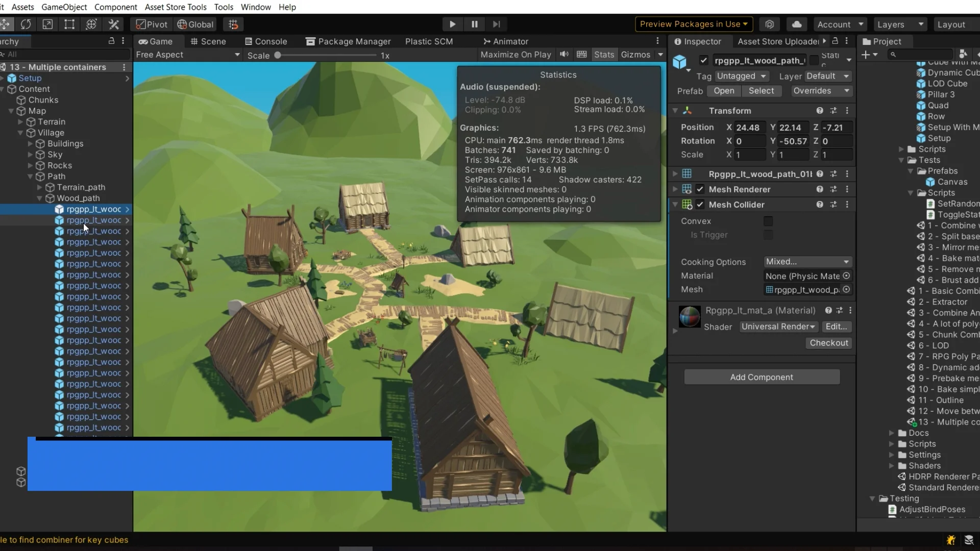The image size is (980, 551).
Task: Open the Window menu
Action: click(255, 7)
